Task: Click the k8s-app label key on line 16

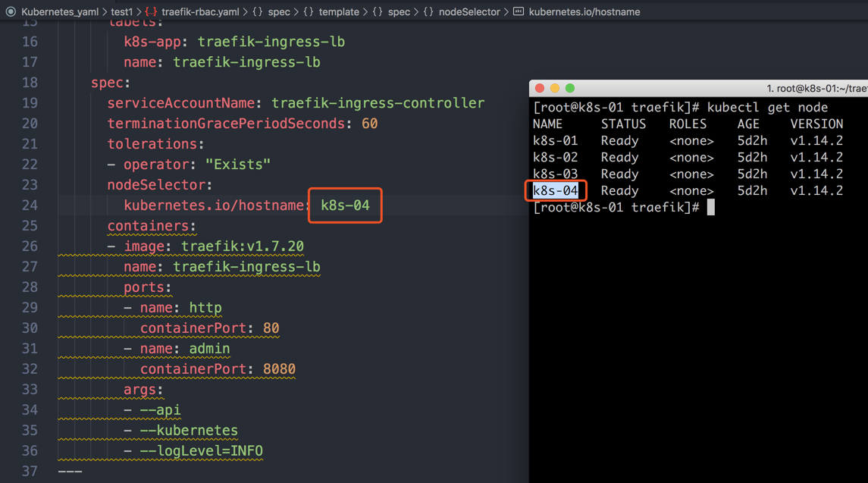Action: [152, 42]
